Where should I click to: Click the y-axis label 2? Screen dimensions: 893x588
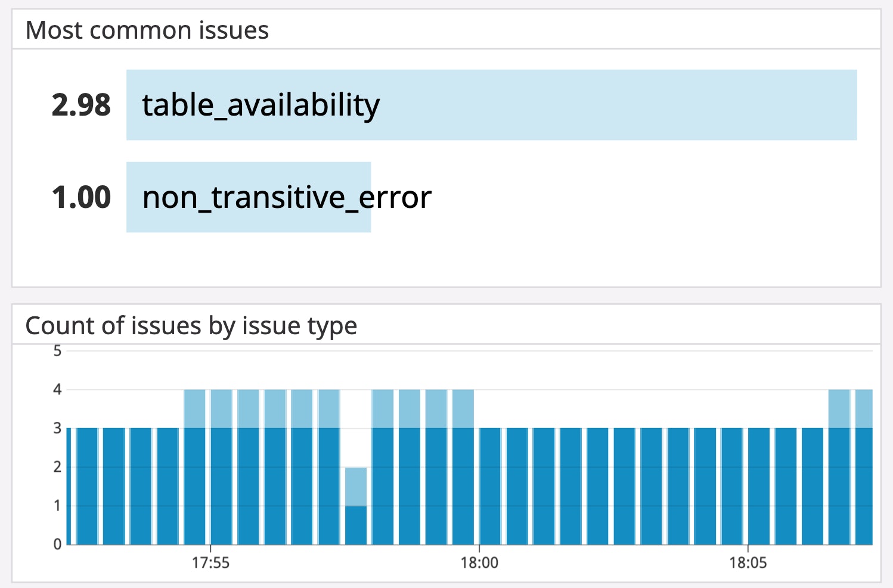(57, 467)
